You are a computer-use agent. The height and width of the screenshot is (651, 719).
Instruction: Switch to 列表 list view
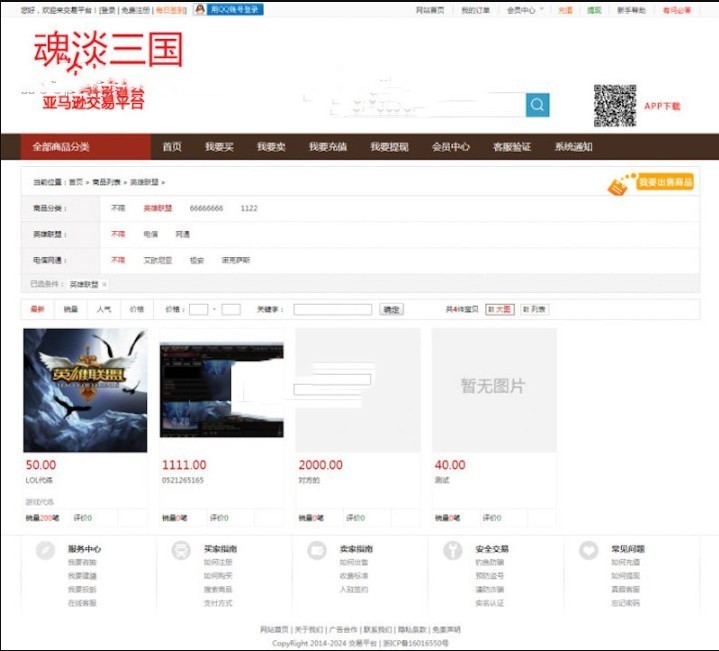click(x=534, y=310)
